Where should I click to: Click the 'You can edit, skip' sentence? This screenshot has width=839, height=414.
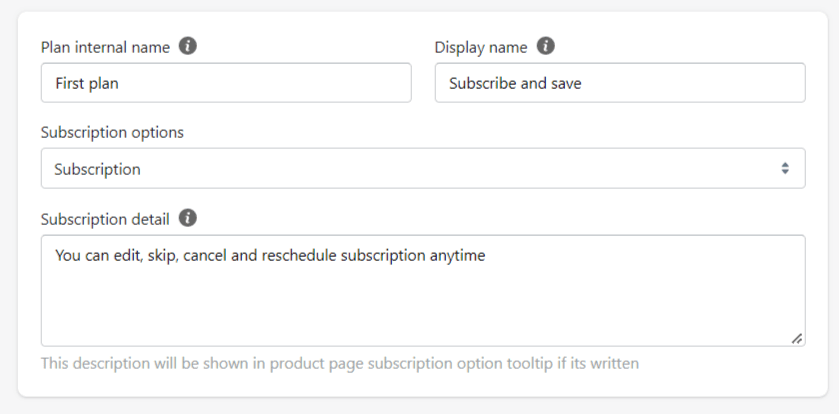click(x=270, y=256)
